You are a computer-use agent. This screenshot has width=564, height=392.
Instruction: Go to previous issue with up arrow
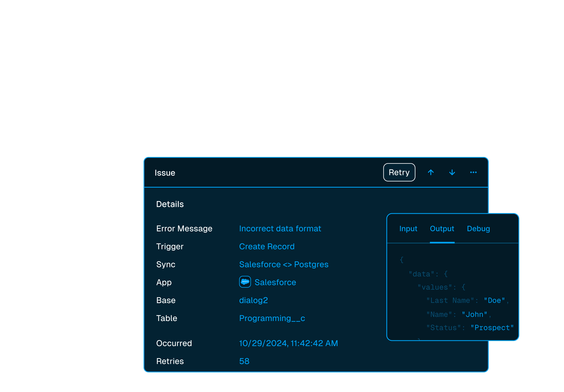point(431,172)
